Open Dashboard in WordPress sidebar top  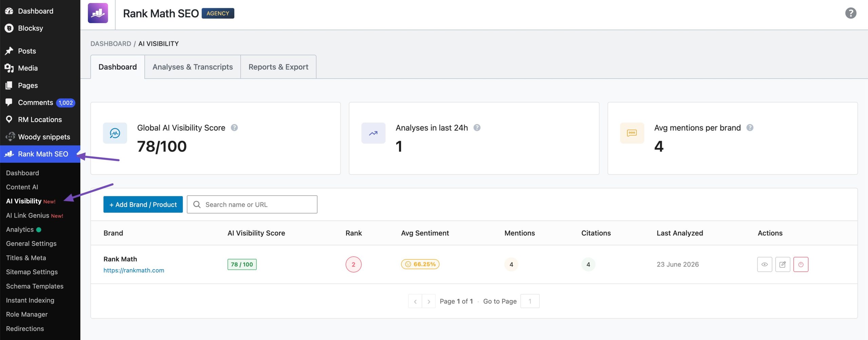point(40,11)
